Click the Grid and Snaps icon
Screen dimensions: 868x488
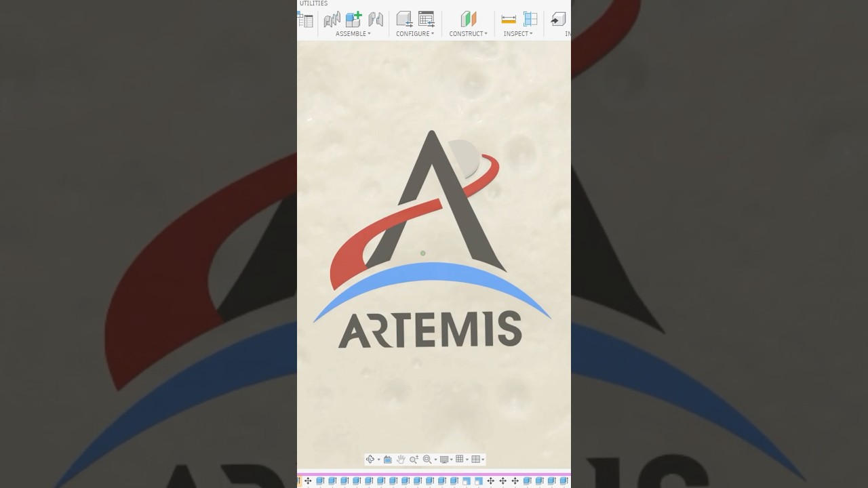[460, 459]
